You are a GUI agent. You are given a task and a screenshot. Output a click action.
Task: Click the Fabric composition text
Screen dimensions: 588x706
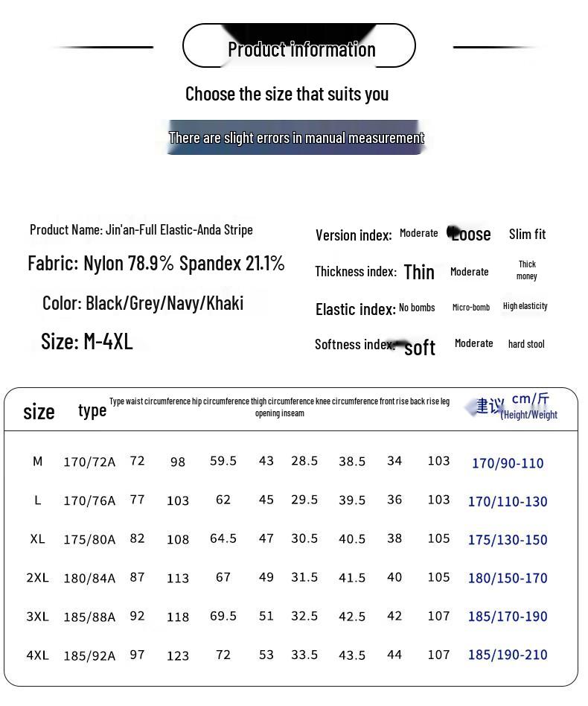tap(156, 264)
